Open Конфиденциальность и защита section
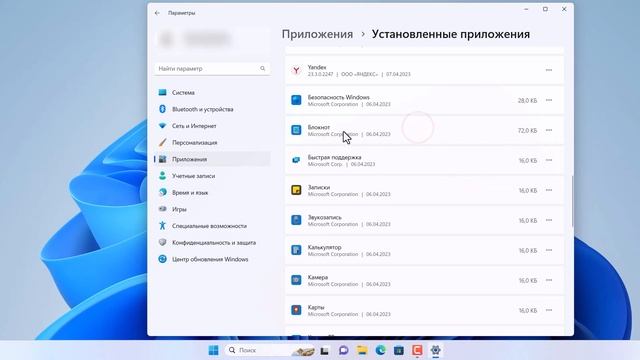Screen dimensions: 640x360 [x=212, y=242]
